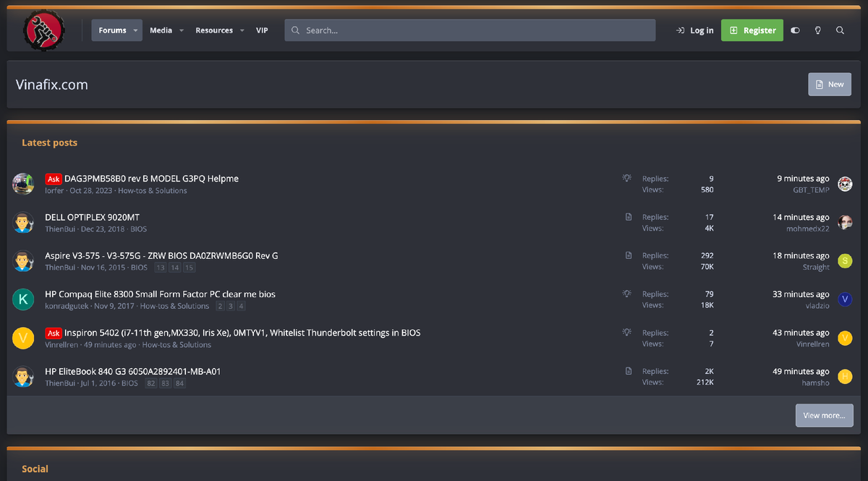Open HP EliteBook 840 G3 thread
The image size is (868, 481).
coord(133,371)
